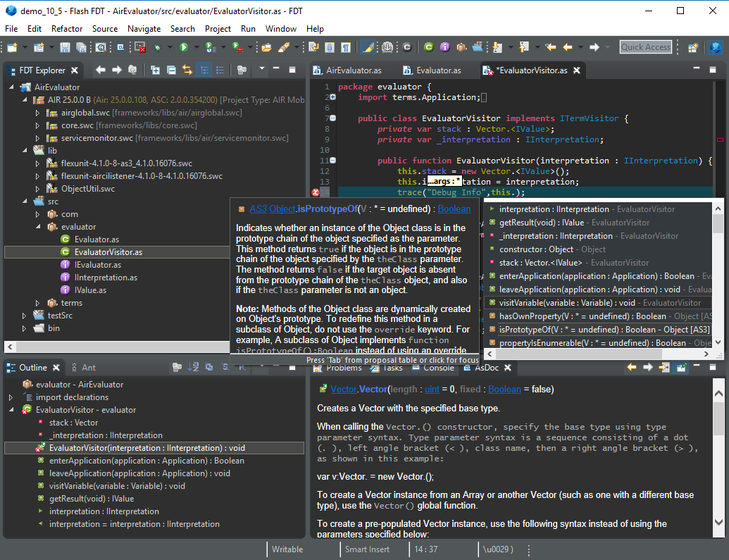The width and height of the screenshot is (729, 560).
Task: Click the Boolean link in the tooltip
Action: point(454,209)
